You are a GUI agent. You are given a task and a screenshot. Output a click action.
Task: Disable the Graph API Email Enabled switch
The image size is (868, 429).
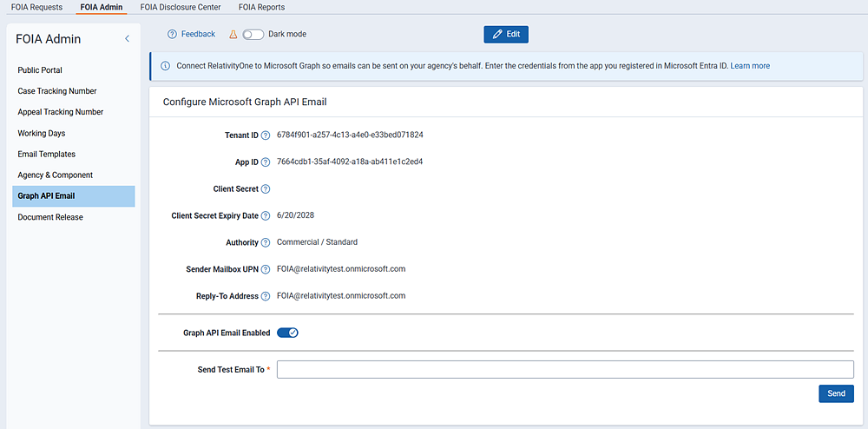pos(288,333)
